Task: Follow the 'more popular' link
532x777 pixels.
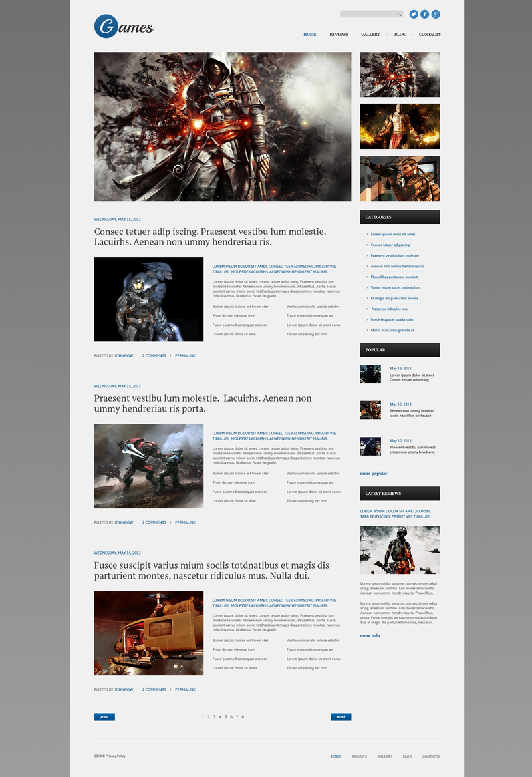Action: [374, 474]
